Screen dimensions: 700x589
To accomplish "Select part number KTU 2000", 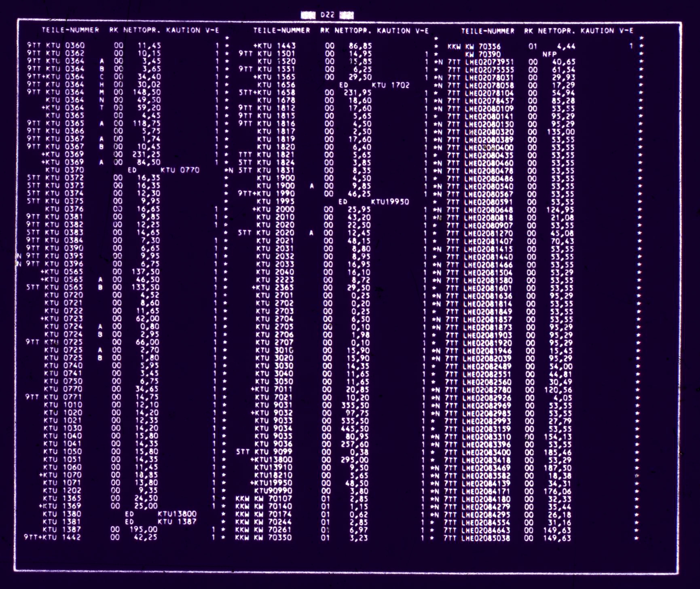I will click(x=276, y=209).
